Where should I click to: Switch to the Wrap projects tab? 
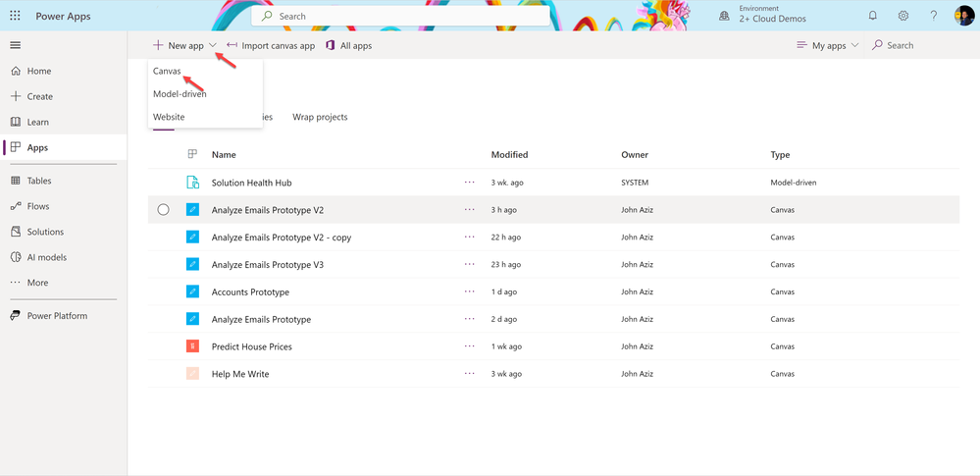point(320,117)
